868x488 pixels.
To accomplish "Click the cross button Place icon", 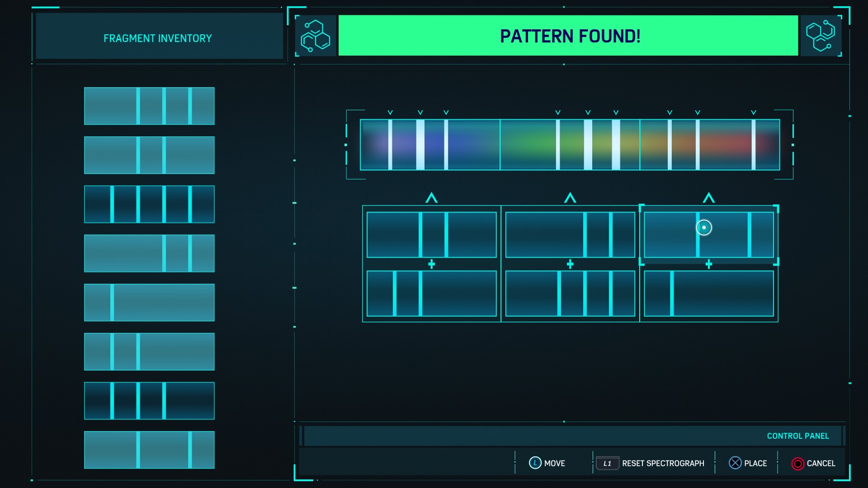I will (735, 463).
